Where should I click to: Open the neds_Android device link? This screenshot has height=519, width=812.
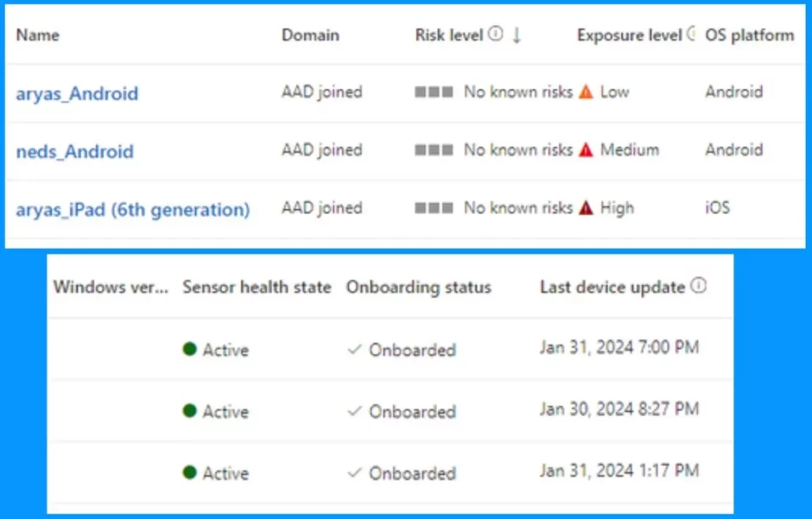(75, 151)
